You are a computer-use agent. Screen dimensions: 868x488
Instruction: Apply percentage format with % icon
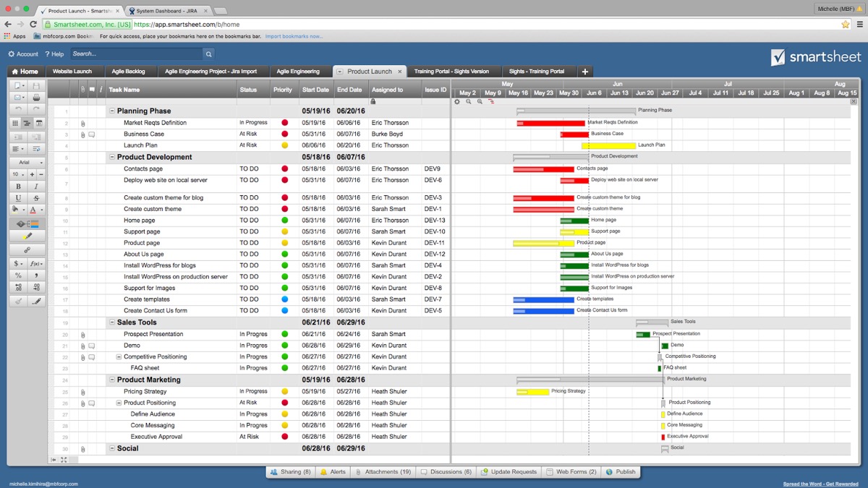coord(18,275)
